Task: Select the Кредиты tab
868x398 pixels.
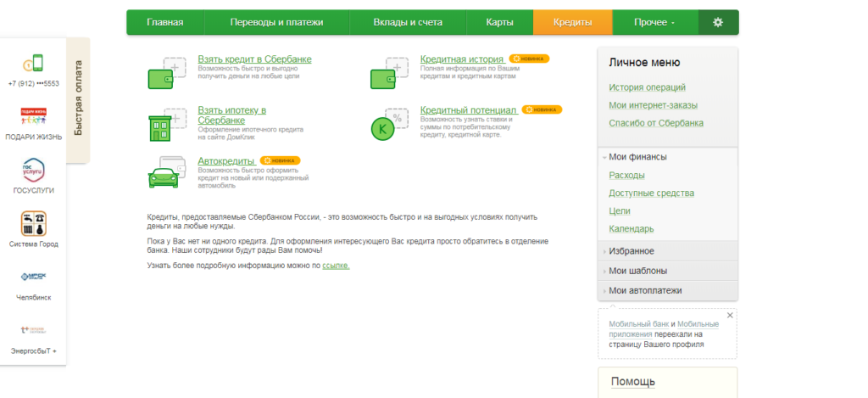Action: (573, 22)
